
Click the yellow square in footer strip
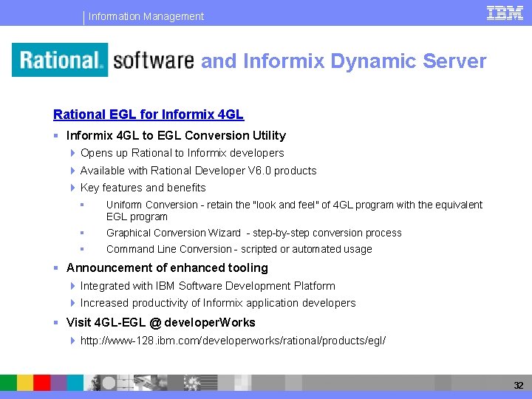click(x=25, y=383)
